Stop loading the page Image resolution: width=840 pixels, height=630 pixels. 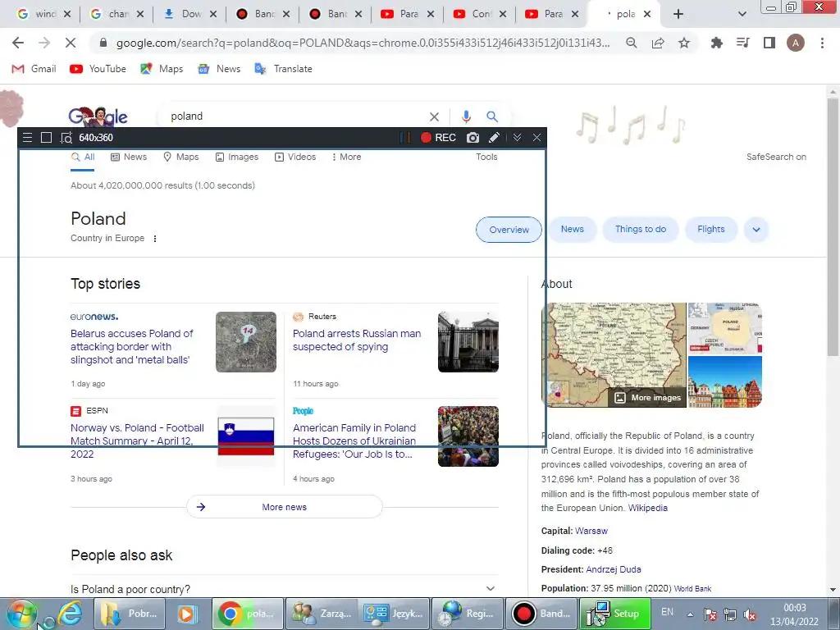(x=71, y=43)
